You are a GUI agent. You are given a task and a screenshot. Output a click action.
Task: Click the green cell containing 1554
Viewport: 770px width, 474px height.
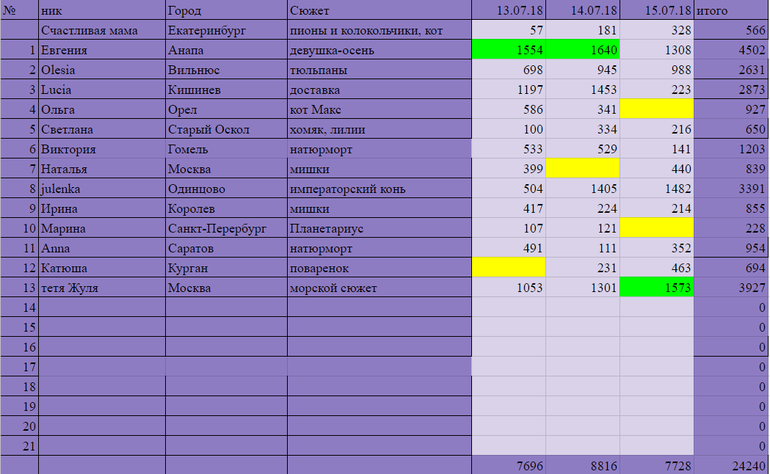[x=508, y=50]
